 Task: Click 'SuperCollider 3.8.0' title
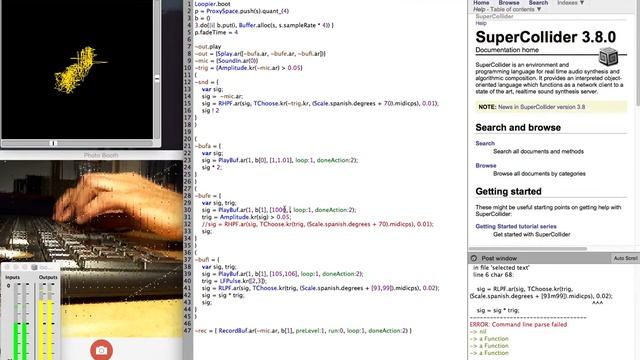tap(546, 37)
